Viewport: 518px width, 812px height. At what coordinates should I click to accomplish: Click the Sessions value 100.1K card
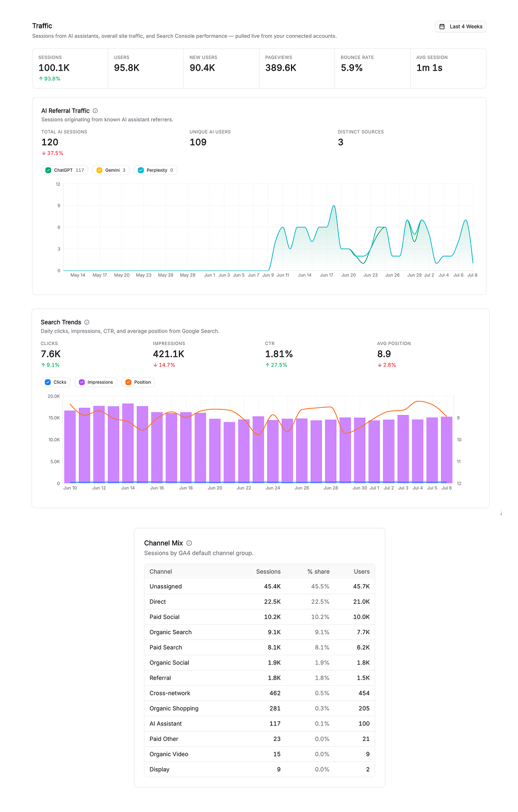70,69
